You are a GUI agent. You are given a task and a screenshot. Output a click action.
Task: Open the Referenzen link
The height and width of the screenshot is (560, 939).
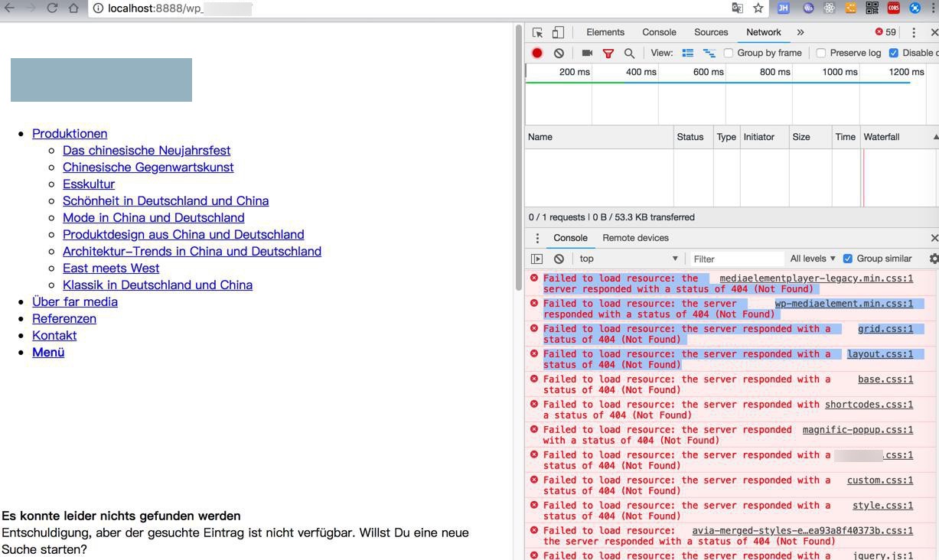(64, 319)
